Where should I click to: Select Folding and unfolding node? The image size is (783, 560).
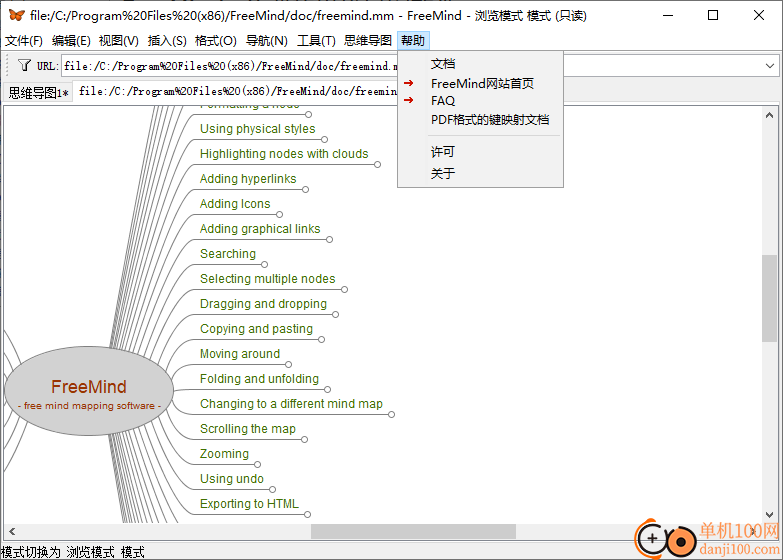click(x=259, y=379)
